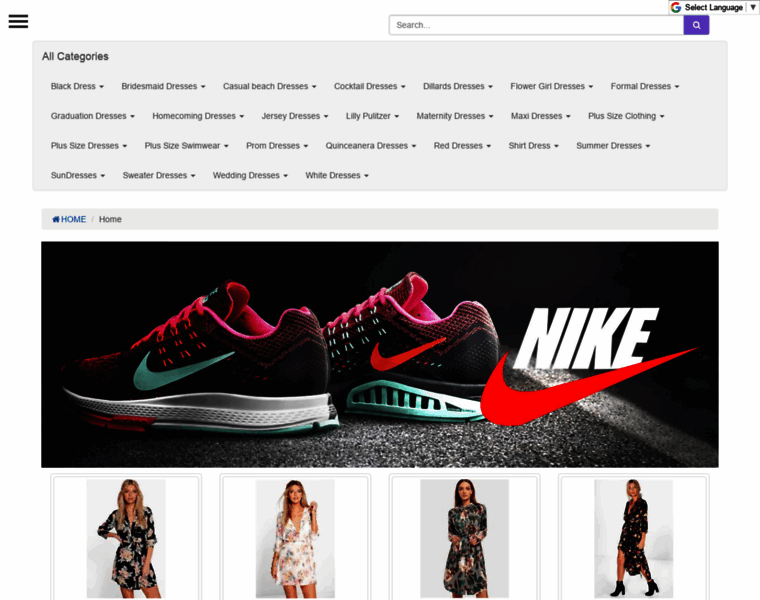Open the Select Language dropdown arrow
Image resolution: width=760 pixels, height=600 pixels.
753,7
